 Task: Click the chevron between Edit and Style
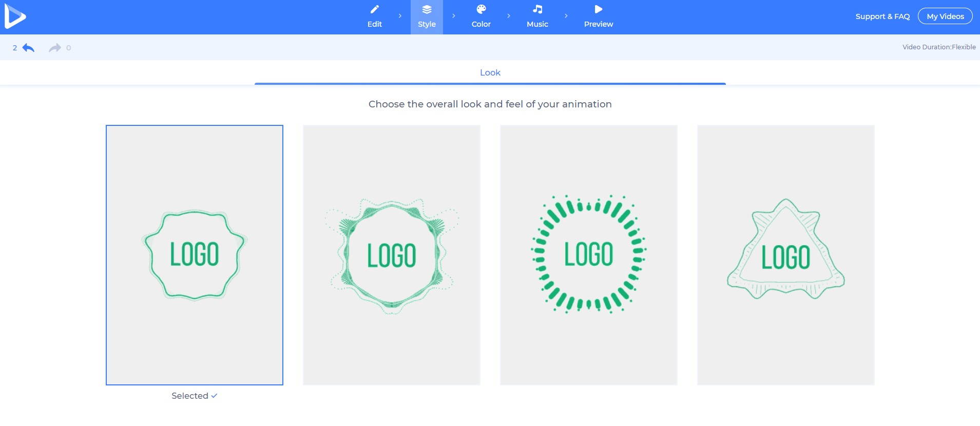tap(400, 16)
